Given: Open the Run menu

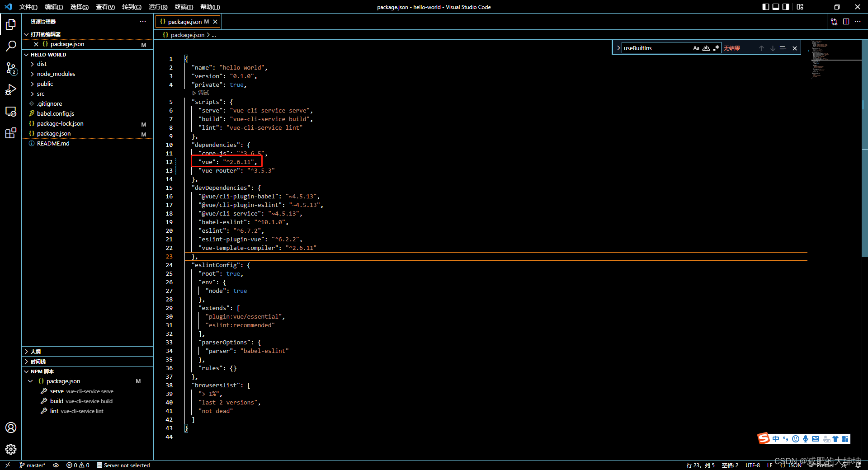Looking at the screenshot, I should click(158, 7).
